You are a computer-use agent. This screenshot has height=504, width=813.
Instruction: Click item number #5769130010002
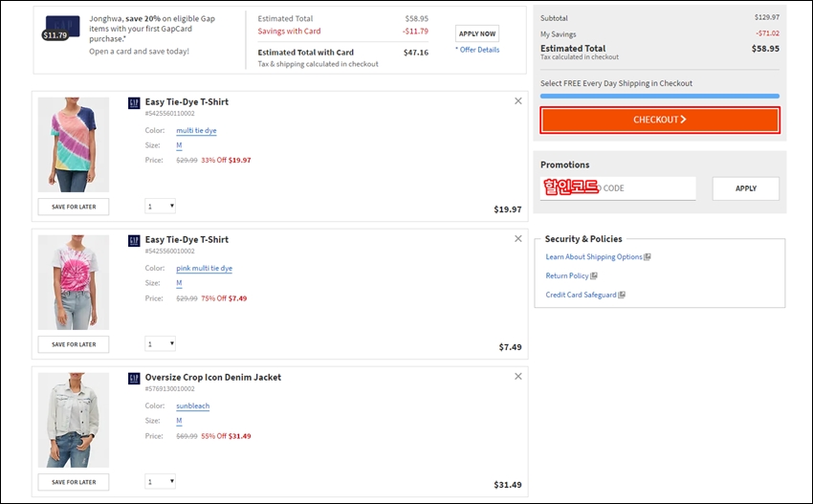(x=170, y=389)
